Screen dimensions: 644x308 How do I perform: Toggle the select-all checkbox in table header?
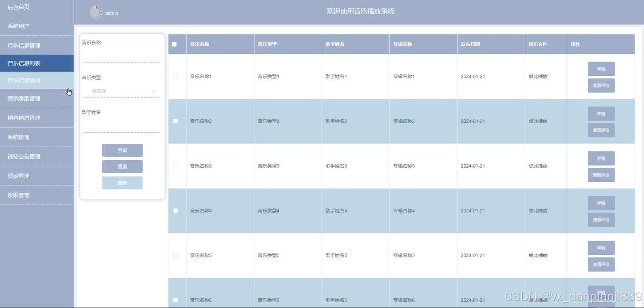tap(174, 44)
